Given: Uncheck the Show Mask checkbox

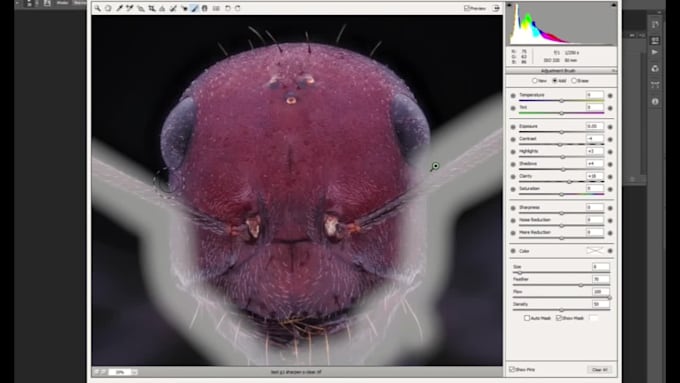Looking at the screenshot, I should pyautogui.click(x=559, y=318).
